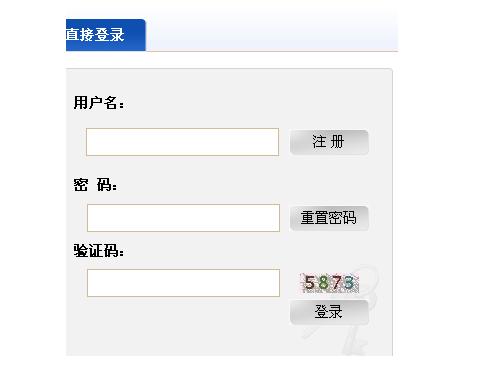499x366 pixels.
Task: Place cursor in the verification code box
Action: coord(183,283)
